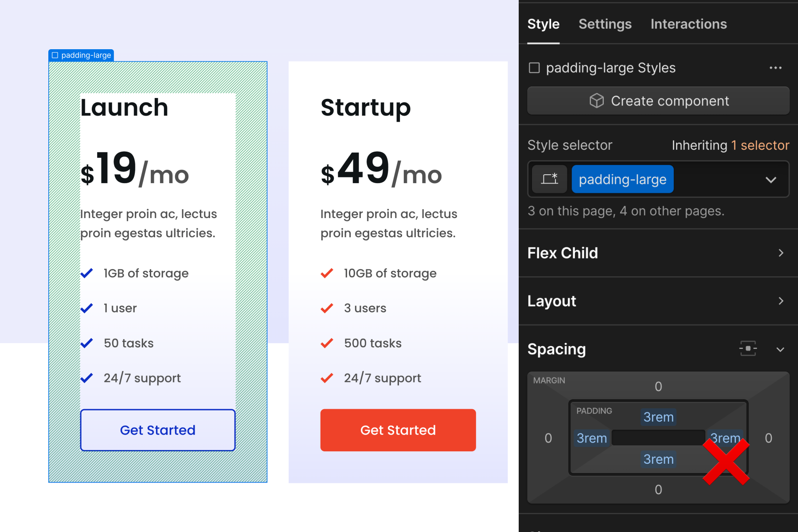Click the red checkmark beside 10GB of storage
Image resolution: width=798 pixels, height=532 pixels.
327,273
